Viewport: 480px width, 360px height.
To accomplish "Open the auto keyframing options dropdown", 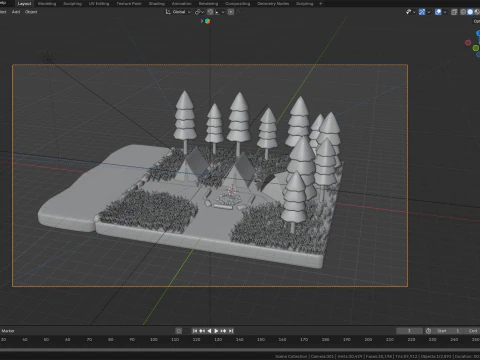I will (x=186, y=331).
